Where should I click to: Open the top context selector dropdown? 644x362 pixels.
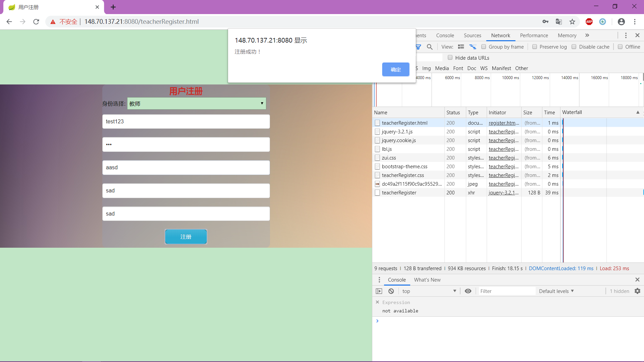429,291
